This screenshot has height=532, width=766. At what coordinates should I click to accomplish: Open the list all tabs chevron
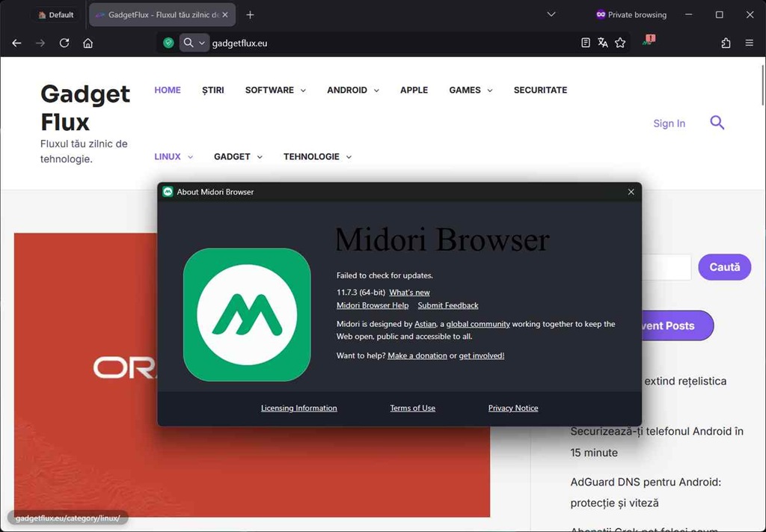click(x=551, y=14)
